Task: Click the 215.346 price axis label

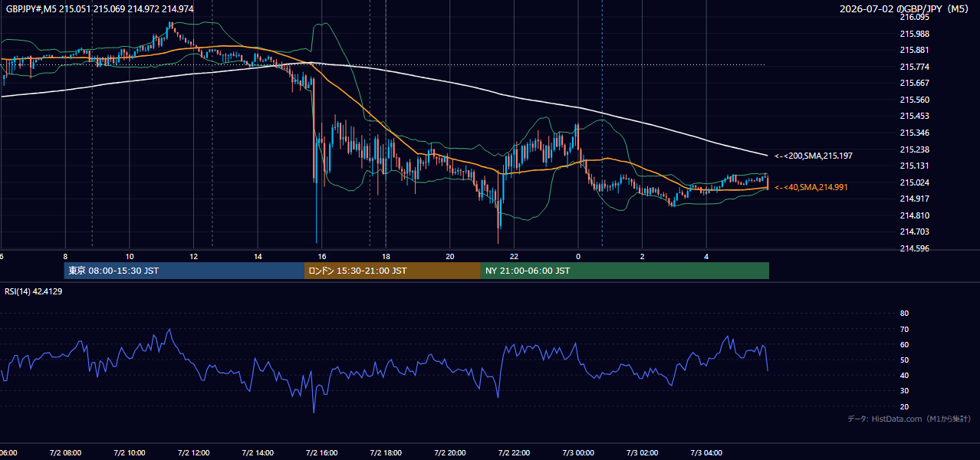Action: [x=914, y=133]
